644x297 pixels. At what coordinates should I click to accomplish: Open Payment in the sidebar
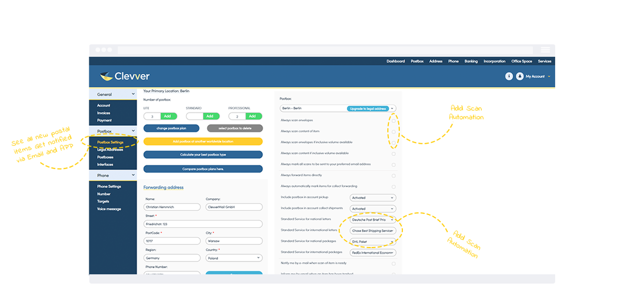coord(104,120)
